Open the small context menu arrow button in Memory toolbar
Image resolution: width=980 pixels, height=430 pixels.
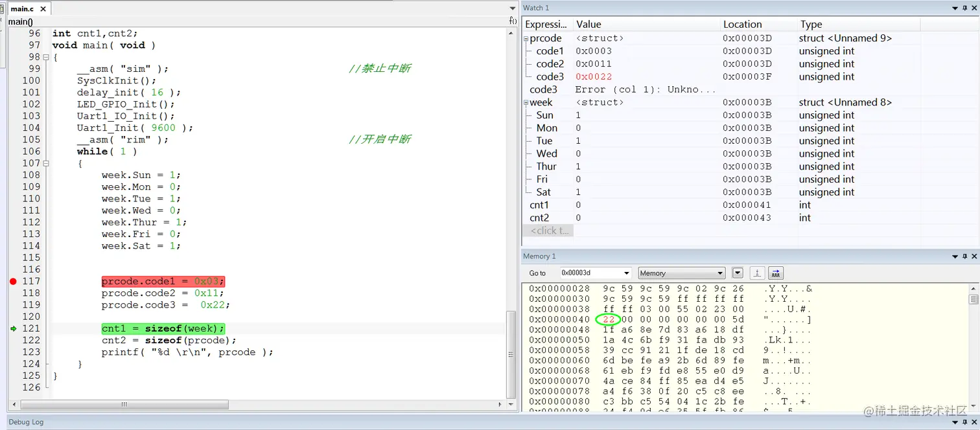click(x=737, y=273)
